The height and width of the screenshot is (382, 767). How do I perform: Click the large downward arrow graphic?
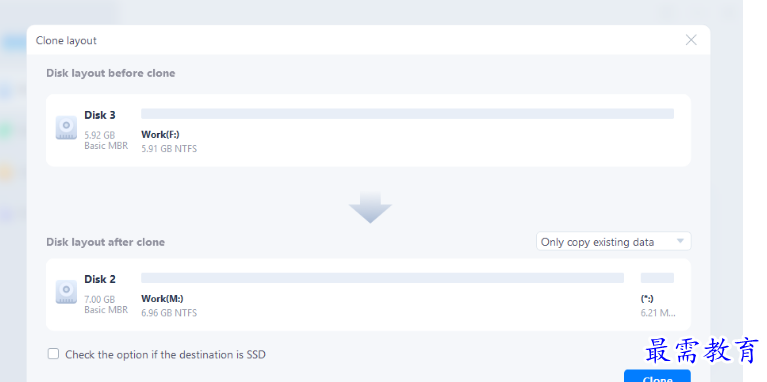[370, 207]
